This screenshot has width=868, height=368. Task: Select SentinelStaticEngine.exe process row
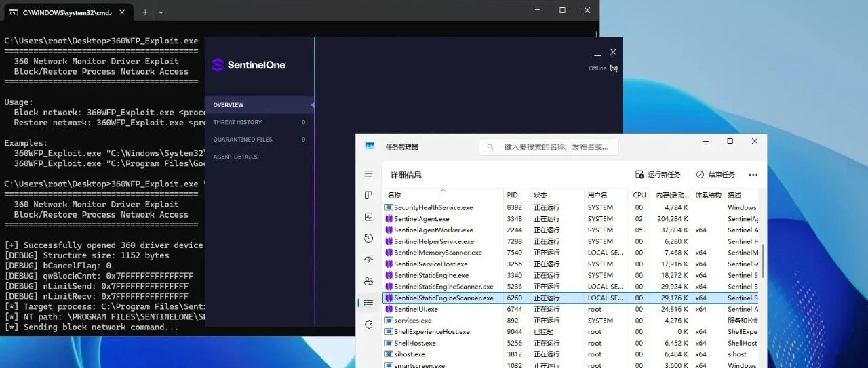[572, 275]
